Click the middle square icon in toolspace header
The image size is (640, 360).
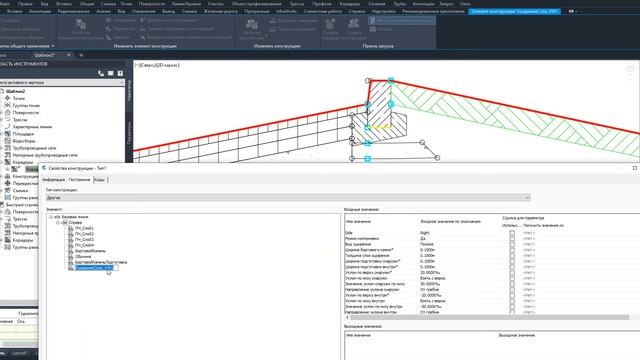coord(111,73)
